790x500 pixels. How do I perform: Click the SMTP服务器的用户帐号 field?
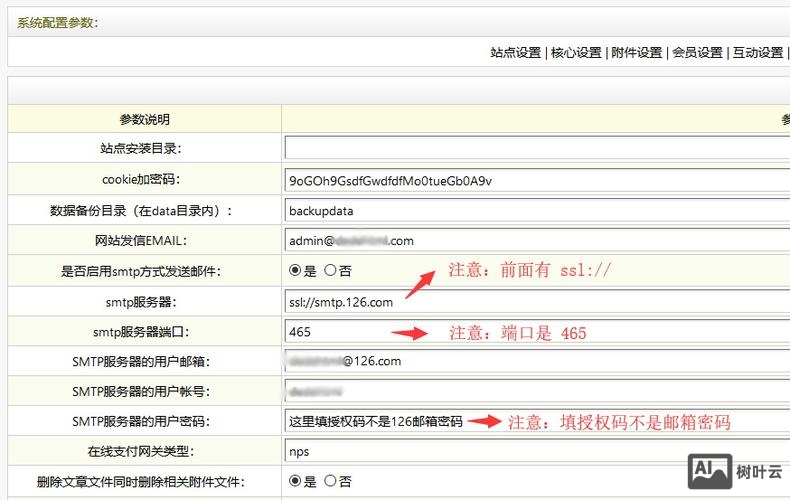pos(537,391)
